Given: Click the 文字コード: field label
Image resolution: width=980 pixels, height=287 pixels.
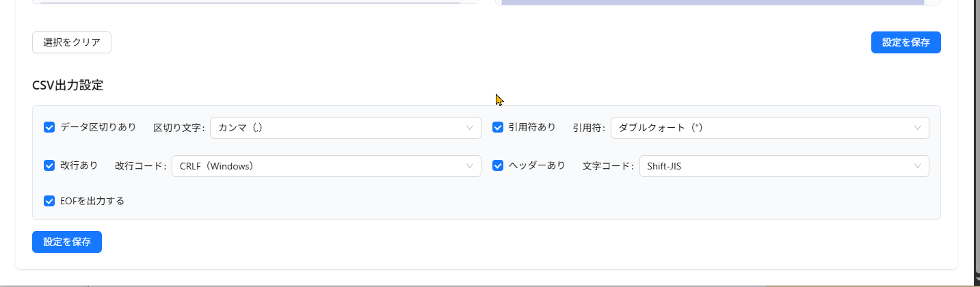Looking at the screenshot, I should [608, 166].
